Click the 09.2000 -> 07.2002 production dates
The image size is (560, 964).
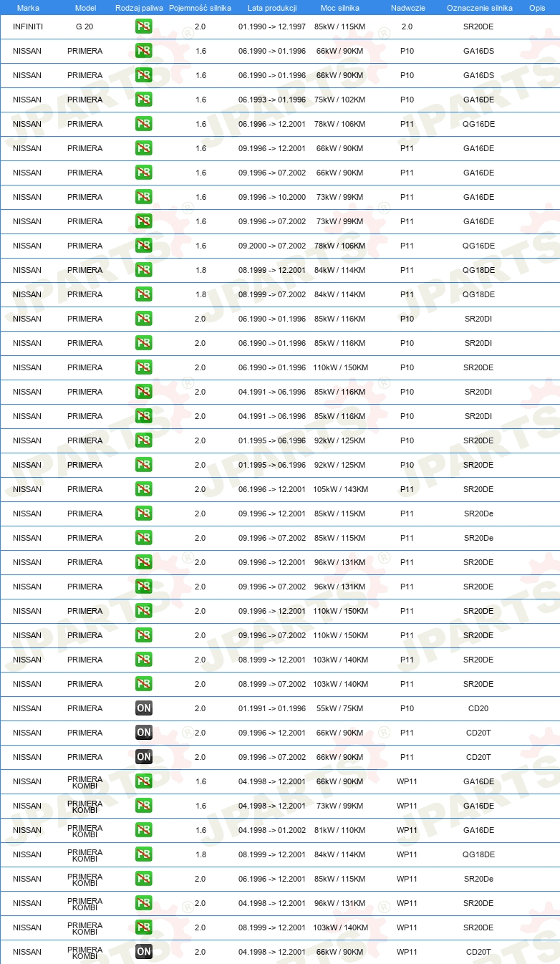pos(272,246)
